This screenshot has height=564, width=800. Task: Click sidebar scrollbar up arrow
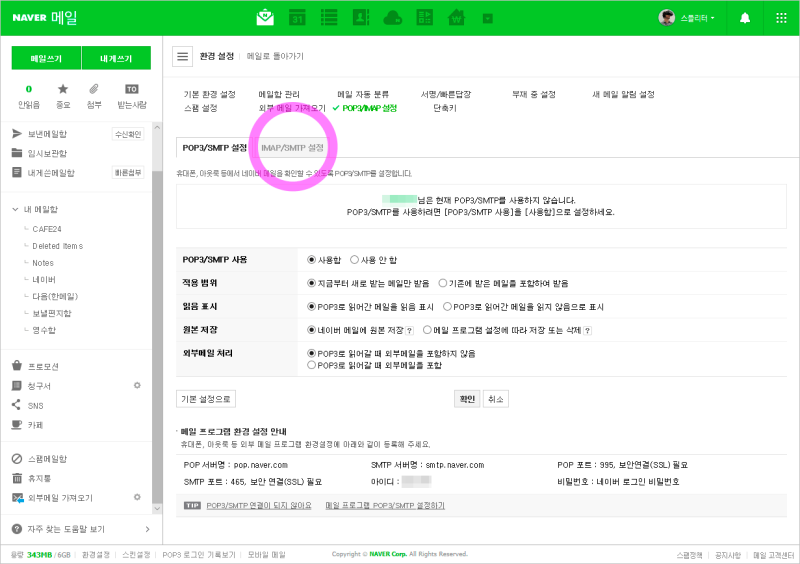[x=157, y=127]
